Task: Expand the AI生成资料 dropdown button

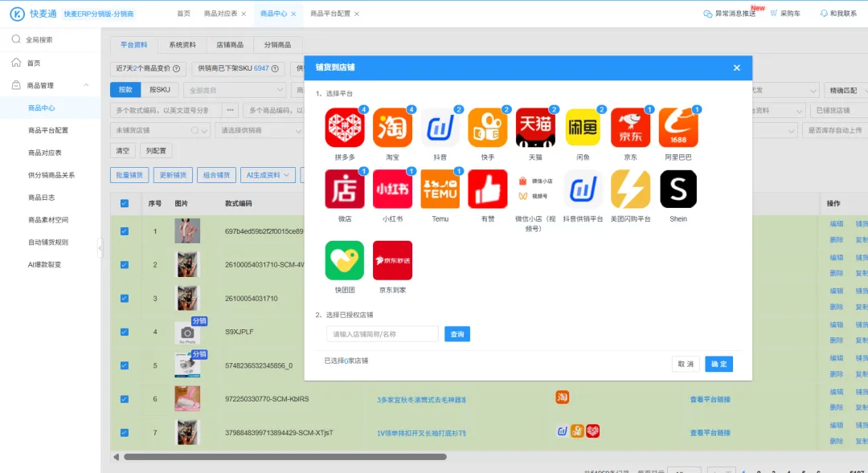Action: pyautogui.click(x=268, y=175)
